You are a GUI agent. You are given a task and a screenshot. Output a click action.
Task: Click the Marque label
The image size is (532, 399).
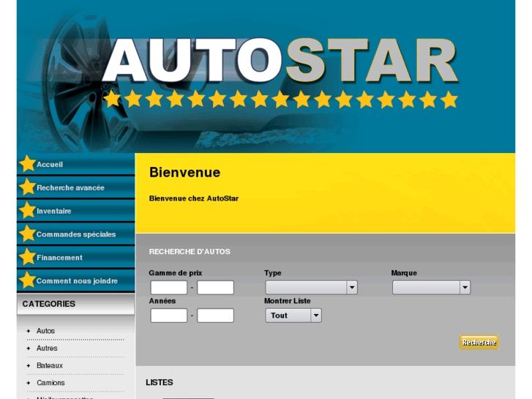pos(404,273)
